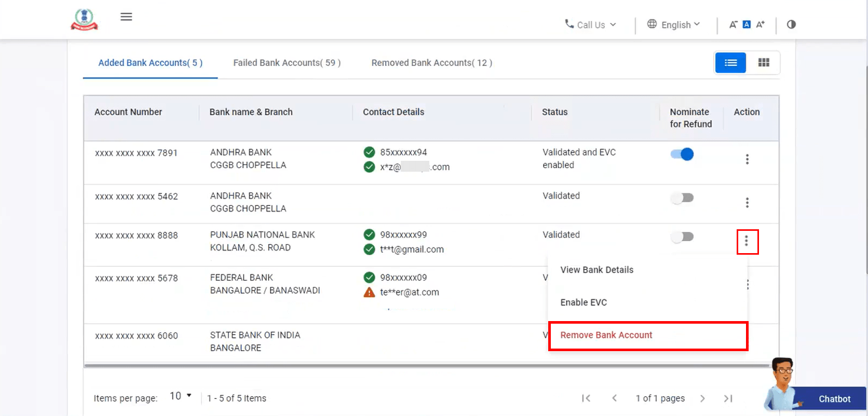Open the English language selector
The image size is (868, 416).
[x=674, y=24]
